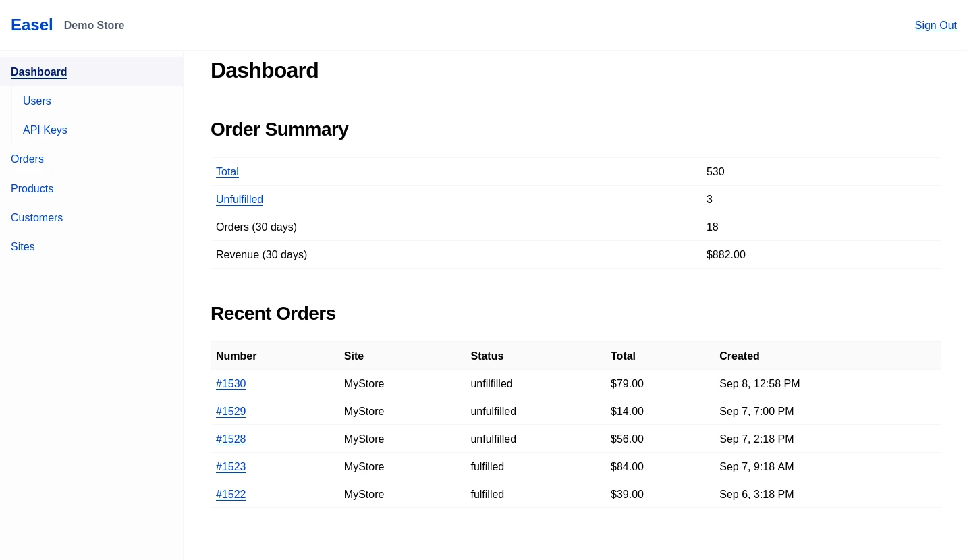Image resolution: width=967 pixels, height=560 pixels.
Task: Click the Sign Out link
Action: pos(935,26)
